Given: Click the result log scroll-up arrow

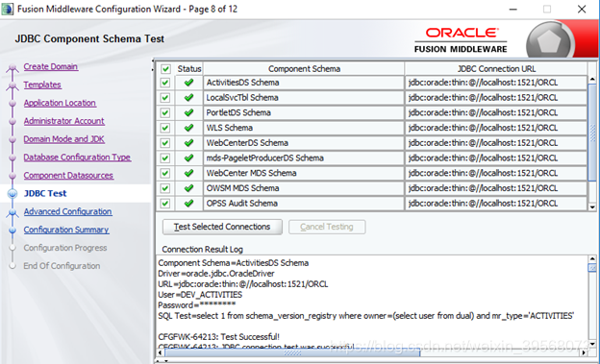Looking at the screenshot, I should (592, 259).
